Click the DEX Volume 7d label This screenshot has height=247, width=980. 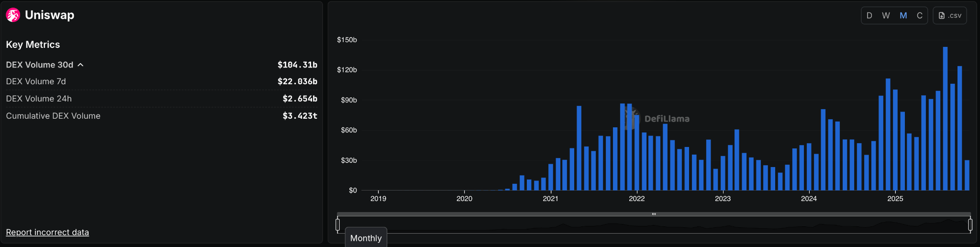(x=36, y=81)
